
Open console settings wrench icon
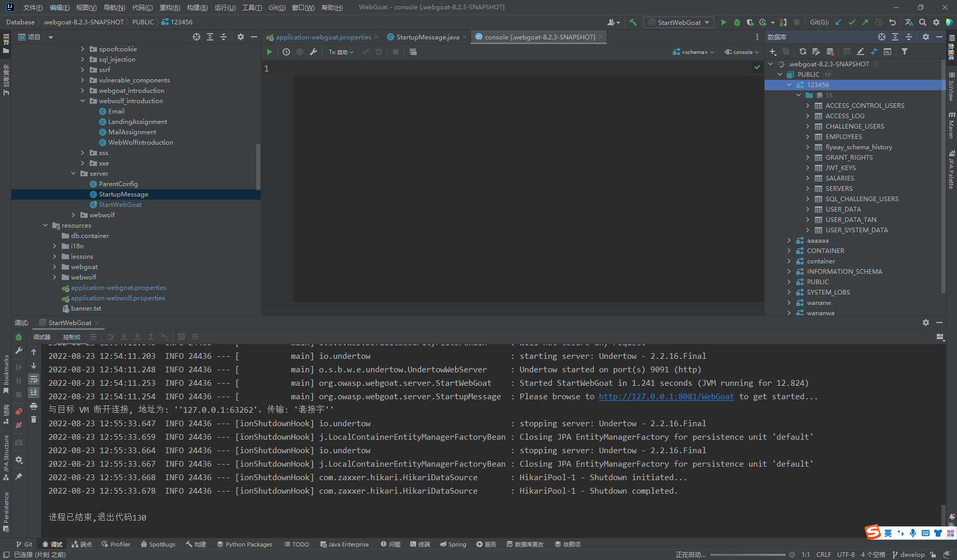(x=313, y=52)
